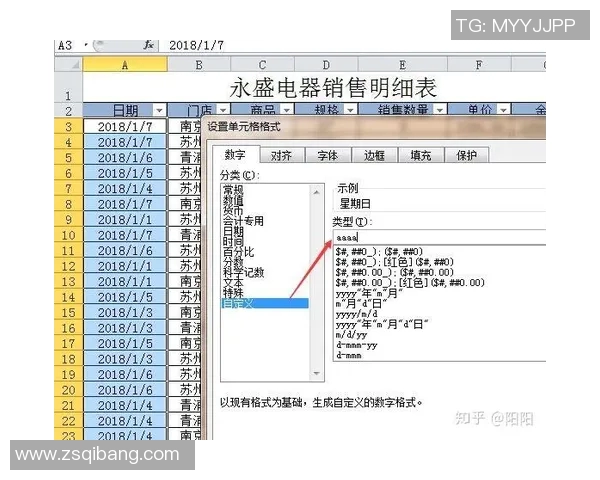Choose the m"月"d"日" format type
Screen dimensions: 600x480
(x=361, y=304)
